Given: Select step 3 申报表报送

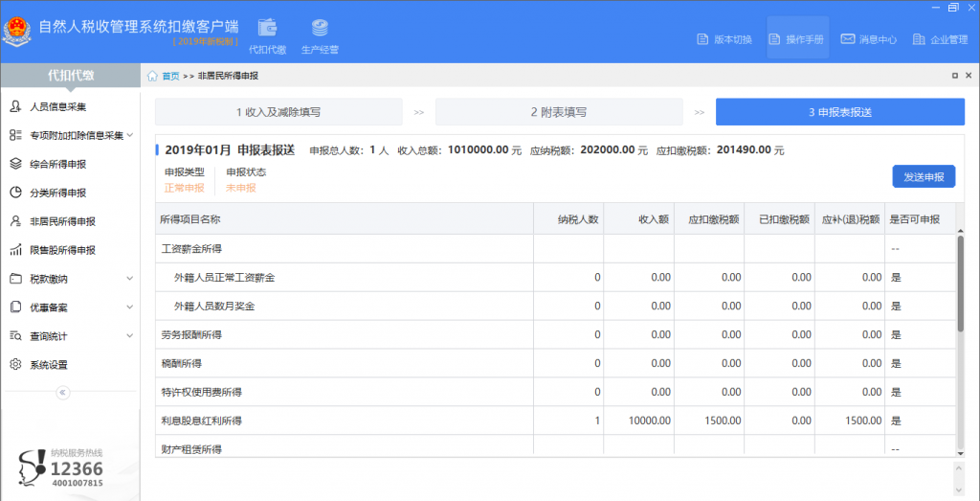Looking at the screenshot, I should pyautogui.click(x=840, y=112).
